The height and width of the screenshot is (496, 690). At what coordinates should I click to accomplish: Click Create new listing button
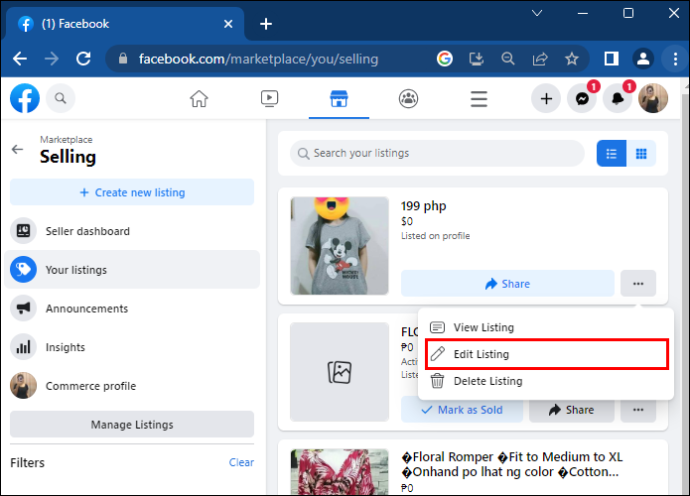(x=132, y=192)
